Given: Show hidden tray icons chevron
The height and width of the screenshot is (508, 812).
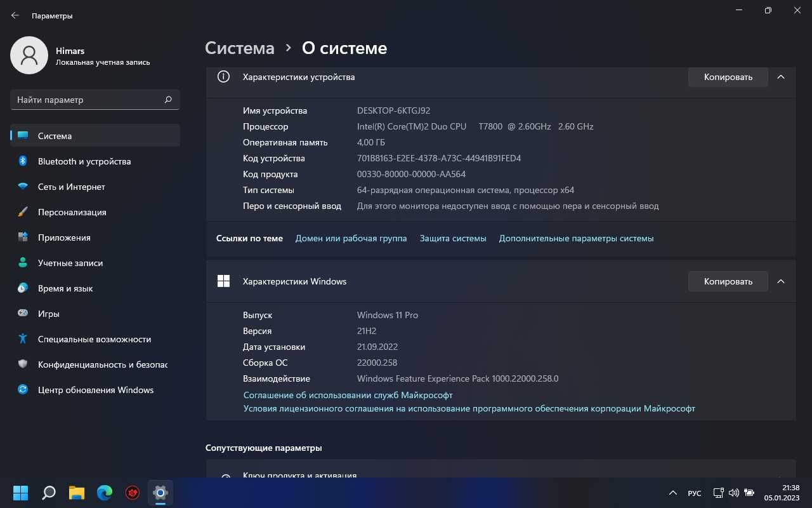Looking at the screenshot, I should click(x=673, y=493).
